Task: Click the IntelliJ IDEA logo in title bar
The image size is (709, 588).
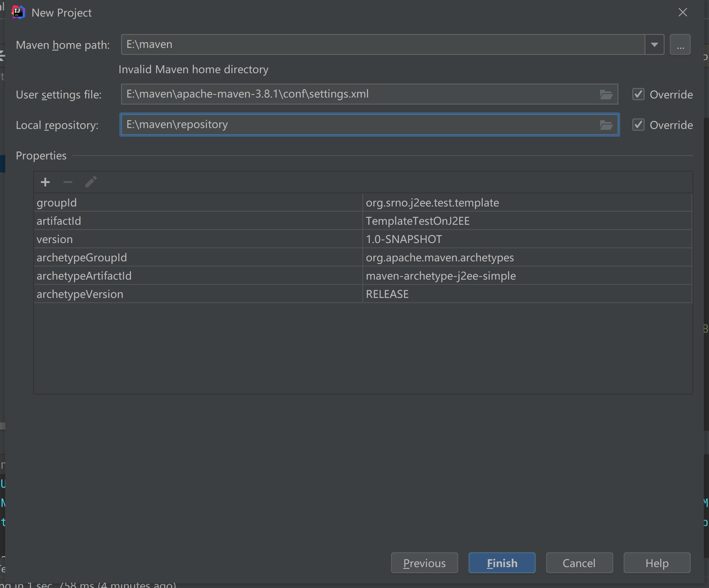Action: coord(18,12)
